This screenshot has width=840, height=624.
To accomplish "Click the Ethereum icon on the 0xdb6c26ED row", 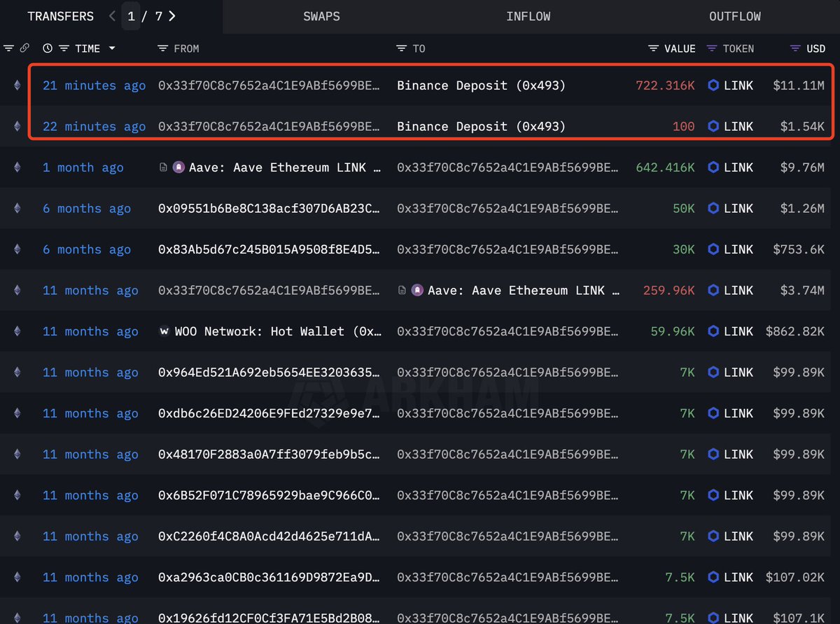I will pyautogui.click(x=17, y=413).
